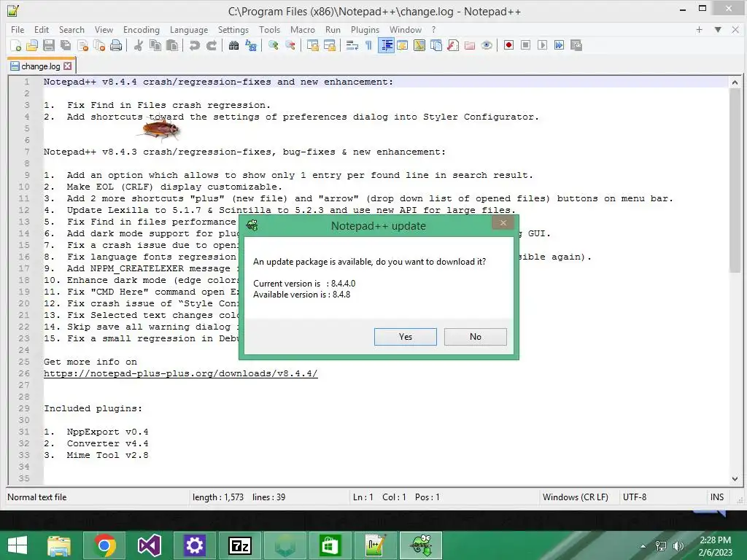Click Windows (CR LF) in the status bar

(576, 497)
